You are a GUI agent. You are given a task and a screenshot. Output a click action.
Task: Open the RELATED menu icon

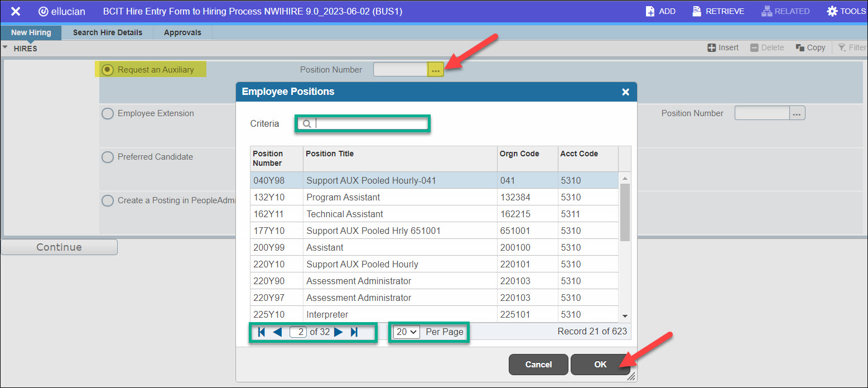(x=766, y=11)
